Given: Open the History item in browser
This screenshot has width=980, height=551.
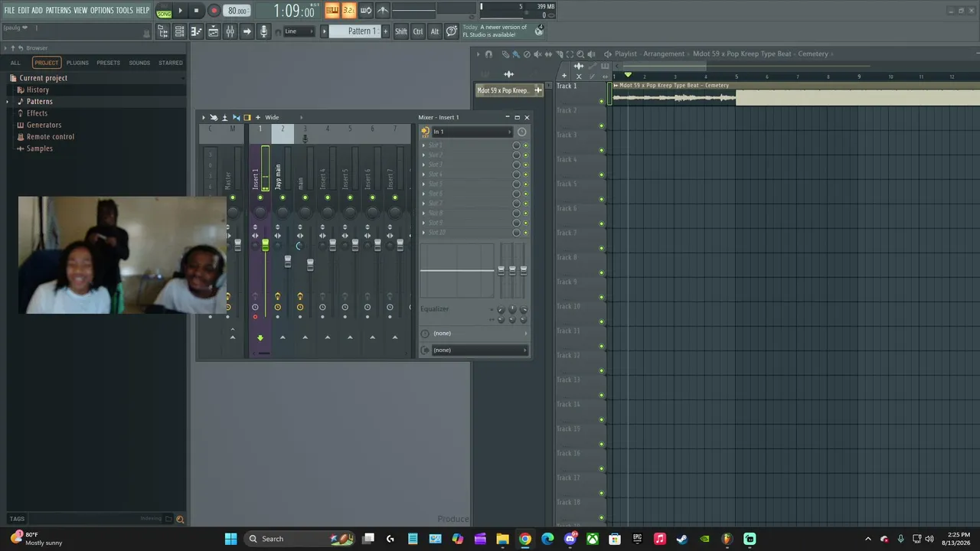Looking at the screenshot, I should coord(38,90).
